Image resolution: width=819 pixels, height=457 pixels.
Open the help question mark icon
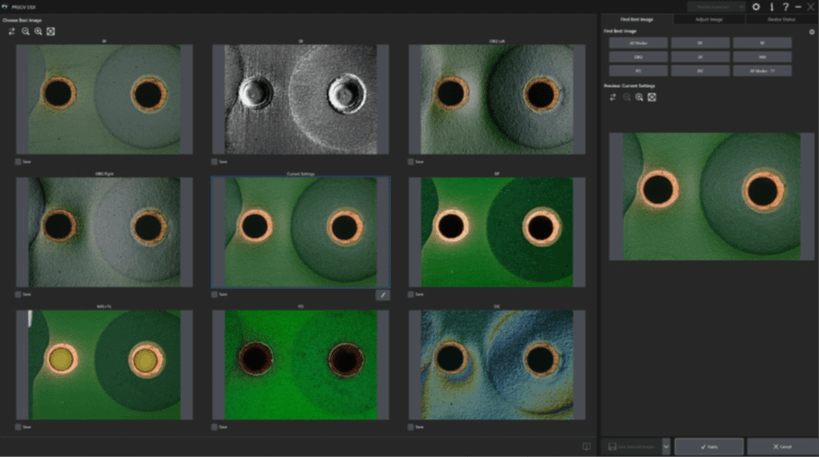pos(784,7)
